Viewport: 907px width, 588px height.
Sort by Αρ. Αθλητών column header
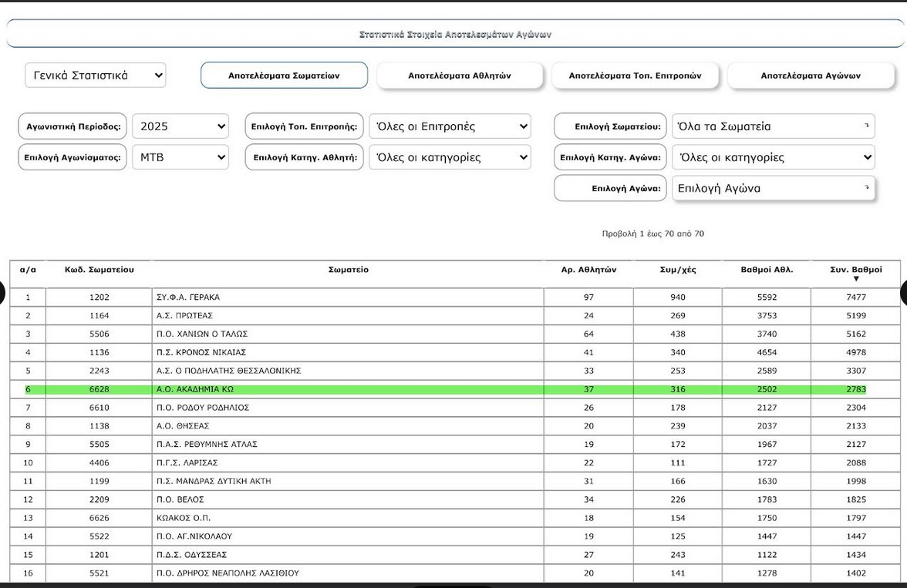[588, 270]
